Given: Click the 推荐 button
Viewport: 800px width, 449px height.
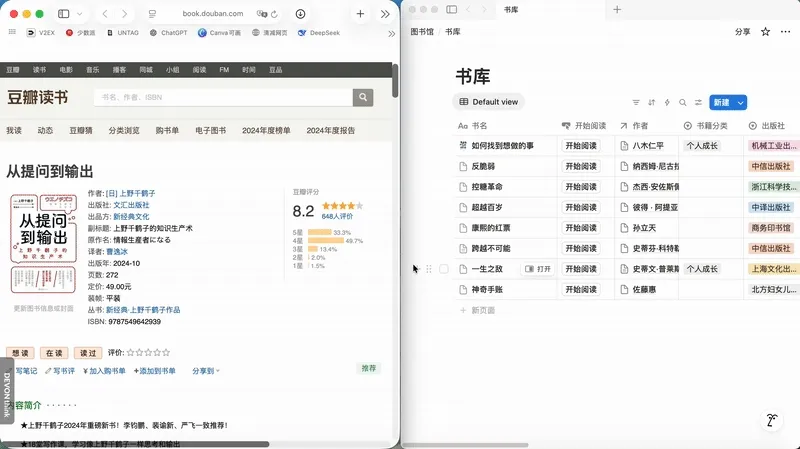Looking at the screenshot, I should (x=368, y=368).
